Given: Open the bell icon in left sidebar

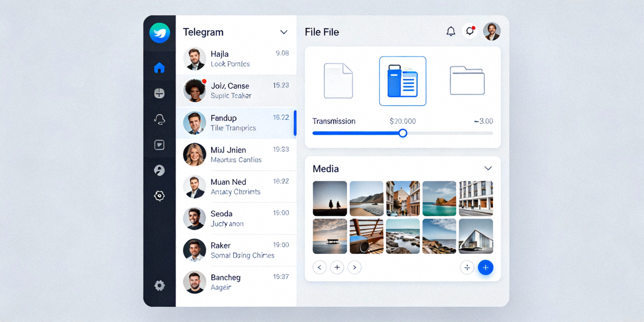Looking at the screenshot, I should click(x=159, y=119).
